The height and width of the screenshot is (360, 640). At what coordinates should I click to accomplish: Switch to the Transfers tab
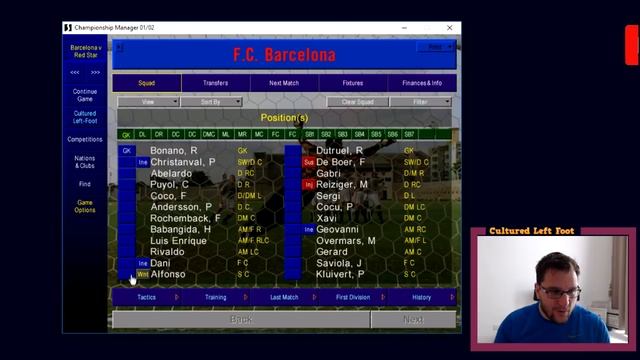[x=216, y=83]
